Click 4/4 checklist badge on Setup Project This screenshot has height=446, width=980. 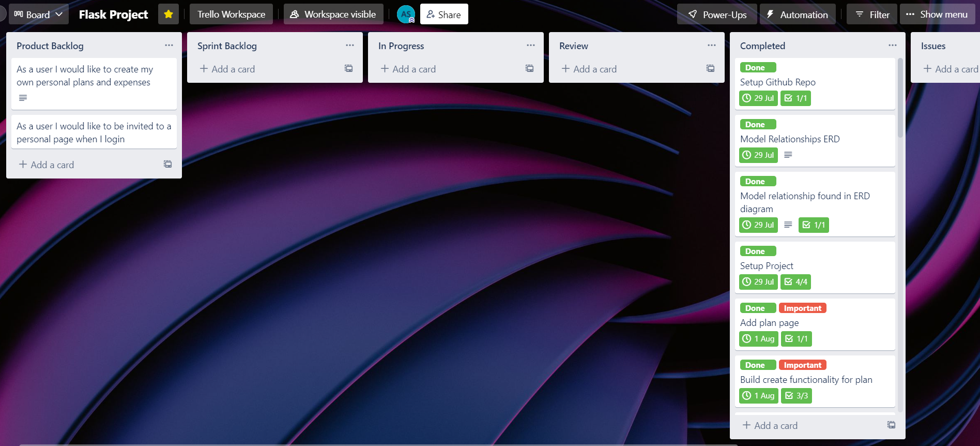pos(795,282)
